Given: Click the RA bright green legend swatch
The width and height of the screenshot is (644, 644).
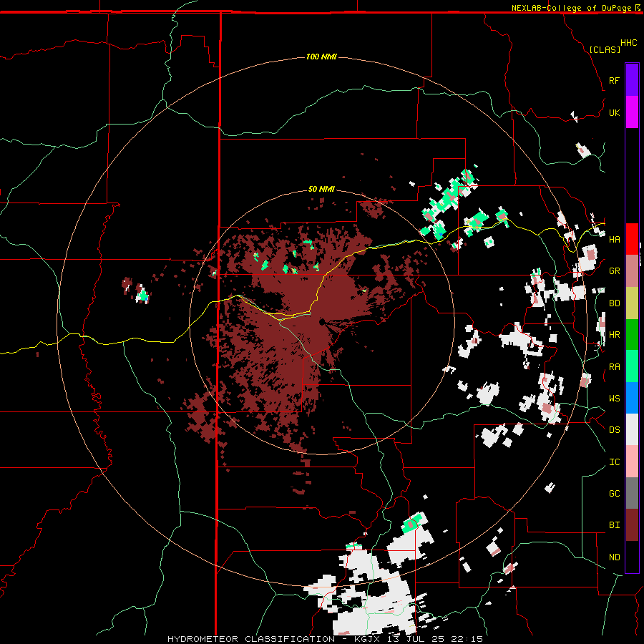Looking at the screenshot, I should (x=632, y=366).
